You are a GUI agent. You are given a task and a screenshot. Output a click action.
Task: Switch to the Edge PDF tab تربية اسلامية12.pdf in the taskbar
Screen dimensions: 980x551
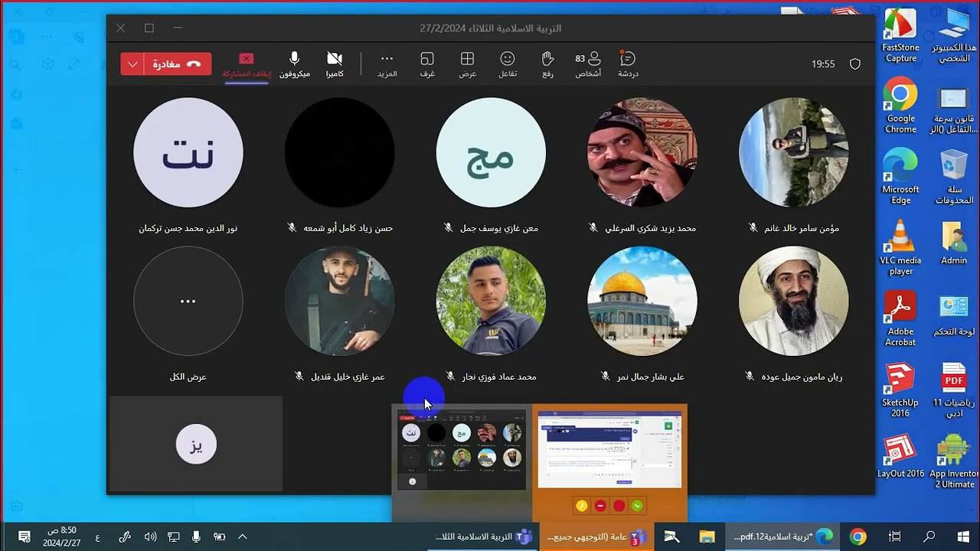coord(781,536)
